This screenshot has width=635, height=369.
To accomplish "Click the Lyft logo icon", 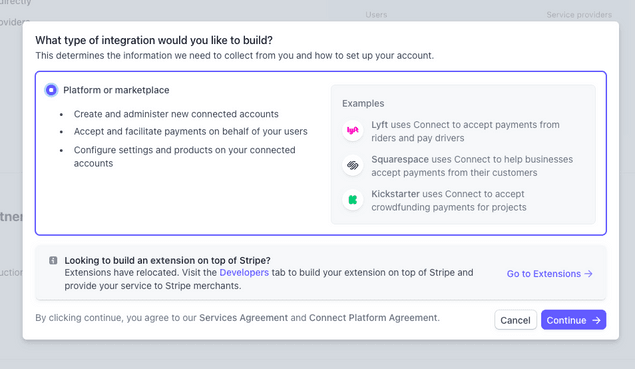I will click(x=353, y=130).
